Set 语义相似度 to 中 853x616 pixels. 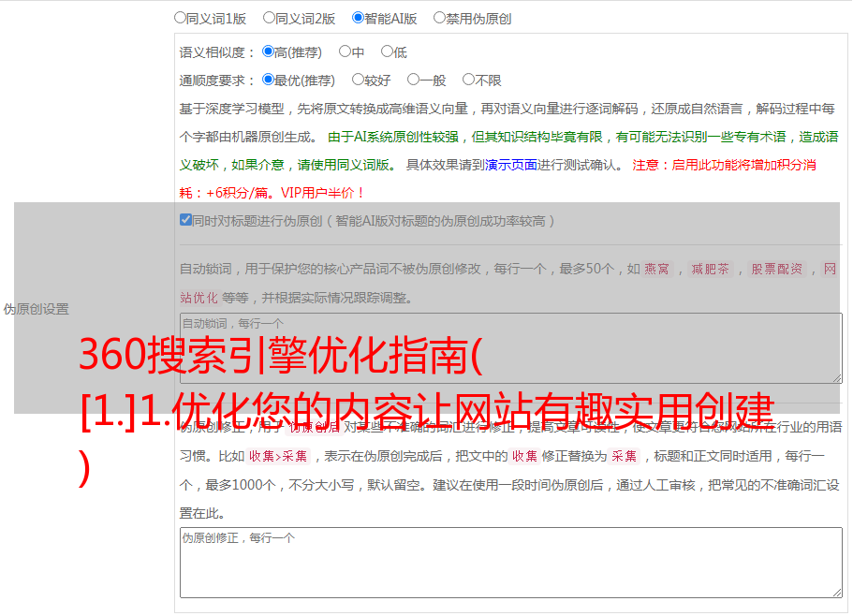345,51
